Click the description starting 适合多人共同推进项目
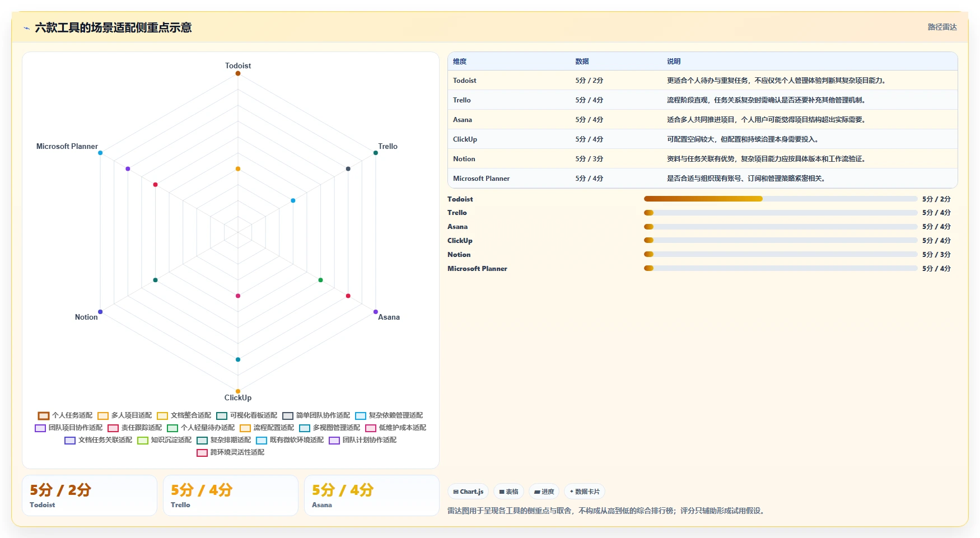Screen dimensions: 980x538 pos(766,120)
